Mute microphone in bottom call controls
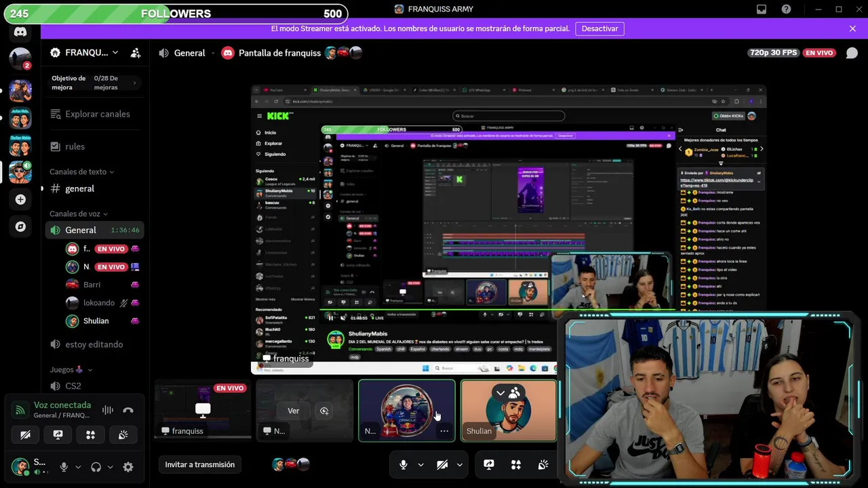This screenshot has width=868, height=488. [x=403, y=464]
